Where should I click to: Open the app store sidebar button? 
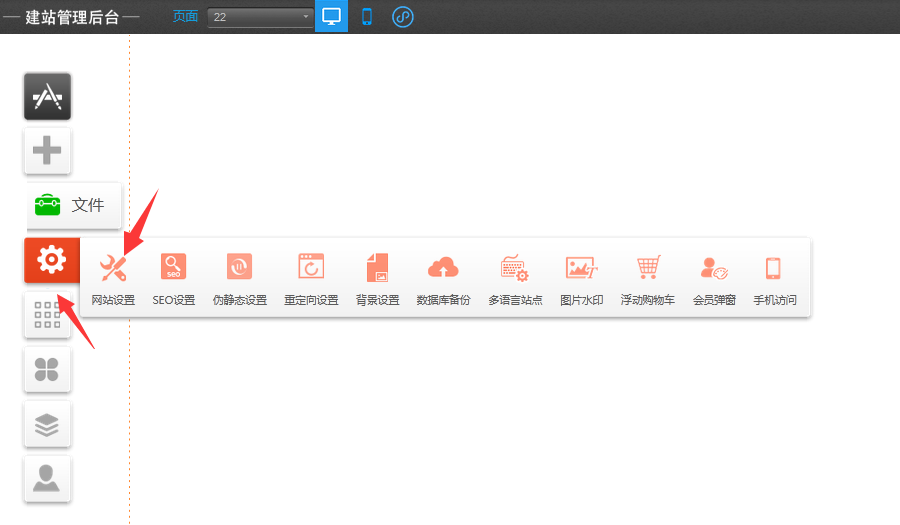47,96
